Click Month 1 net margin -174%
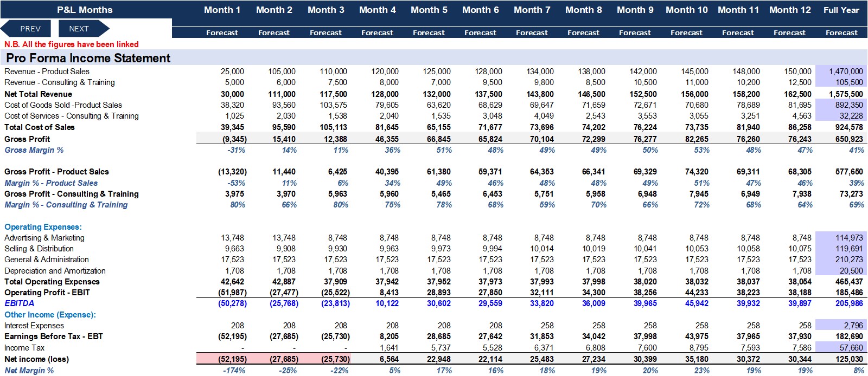868x376 pixels. [x=234, y=371]
